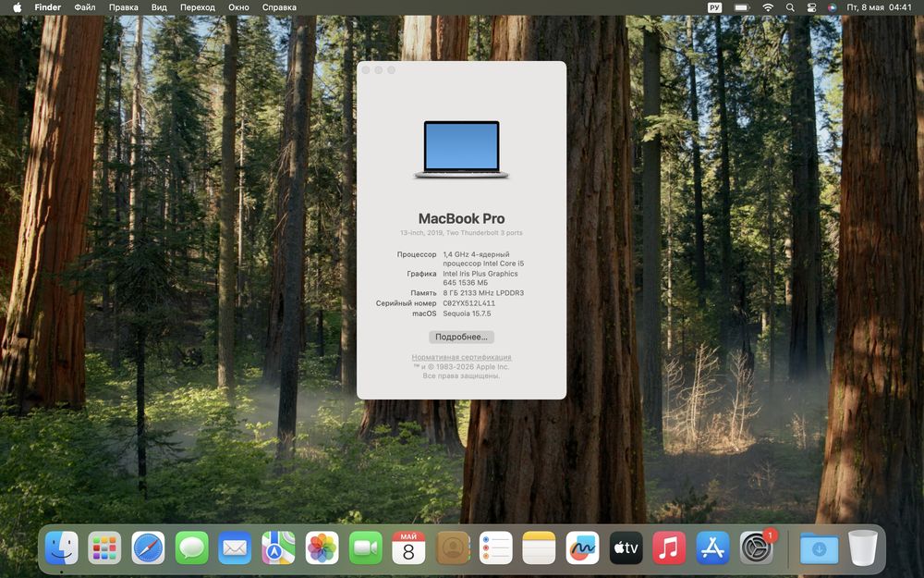Image resolution: width=924 pixels, height=578 pixels.
Task: Click the Все права защищены text
Action: (x=461, y=375)
